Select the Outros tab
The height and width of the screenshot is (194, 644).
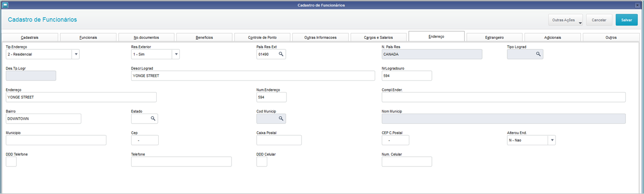tap(611, 38)
